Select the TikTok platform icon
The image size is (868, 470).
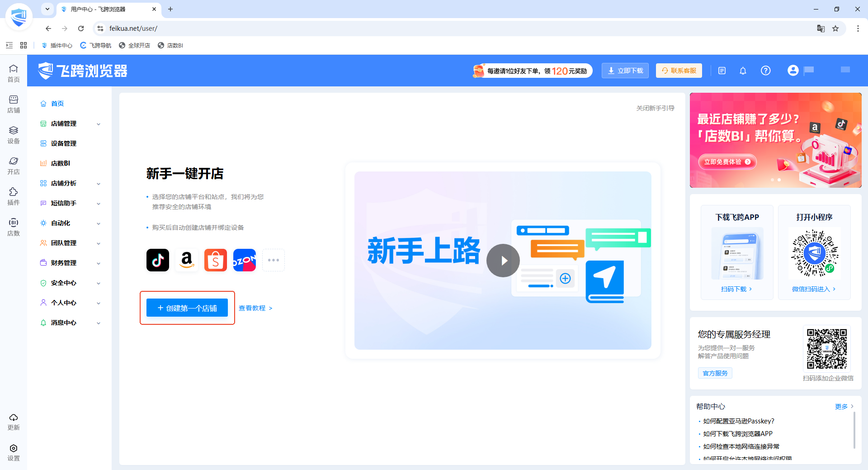(x=158, y=260)
